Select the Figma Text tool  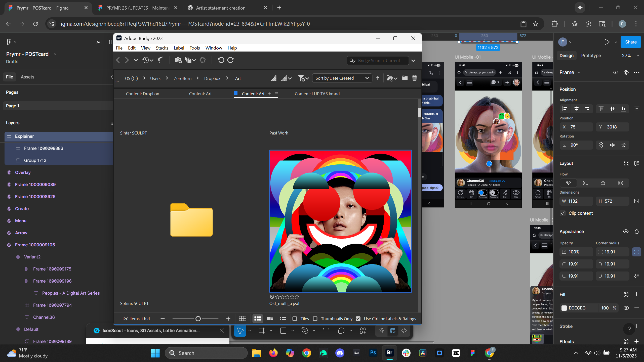point(326,331)
